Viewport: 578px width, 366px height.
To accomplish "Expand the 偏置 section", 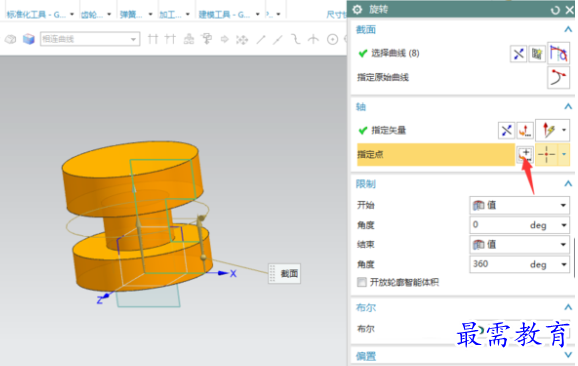I will tap(568, 355).
